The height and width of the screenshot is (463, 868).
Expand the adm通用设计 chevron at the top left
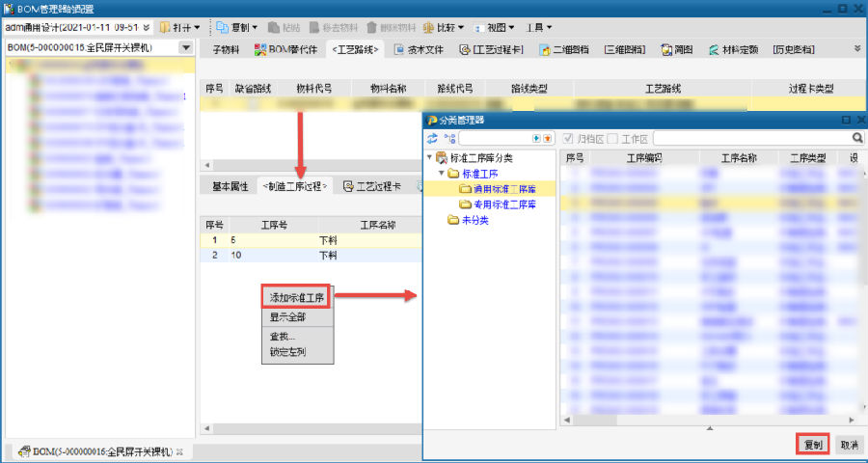[147, 27]
